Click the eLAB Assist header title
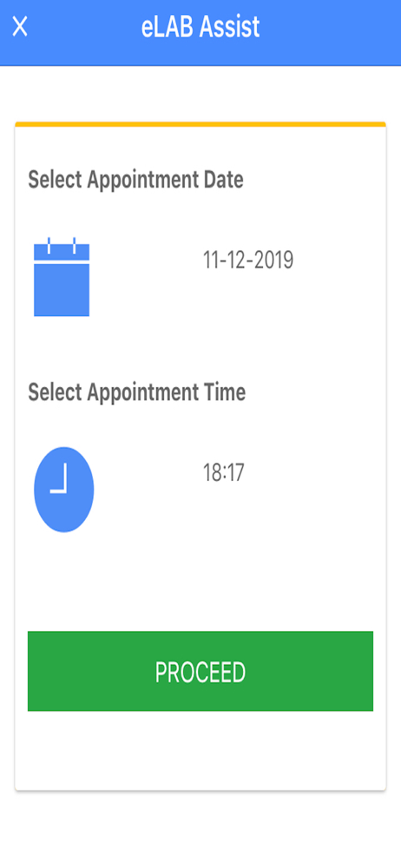Screen dimensions: 401x868 (x=200, y=27)
